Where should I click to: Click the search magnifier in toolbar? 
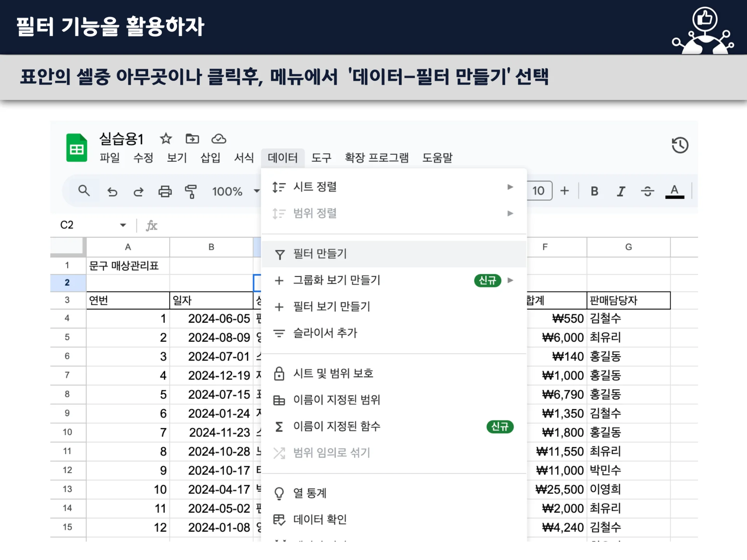[x=84, y=191]
